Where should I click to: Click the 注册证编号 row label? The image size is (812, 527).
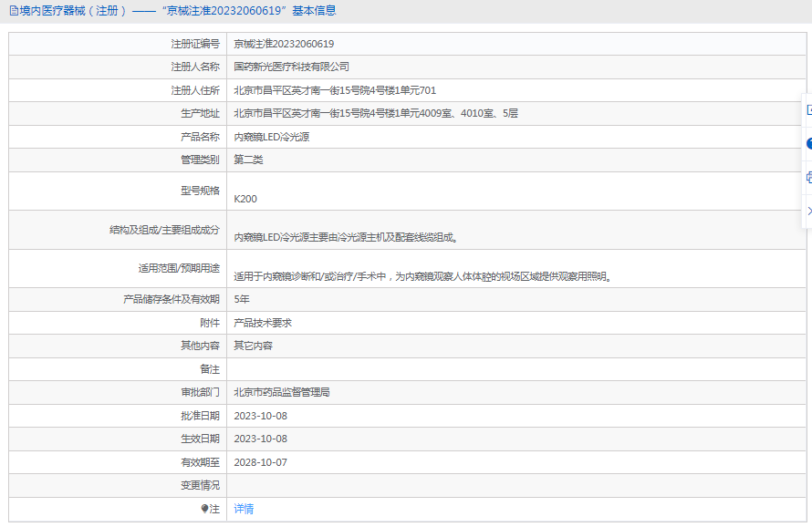pos(195,44)
